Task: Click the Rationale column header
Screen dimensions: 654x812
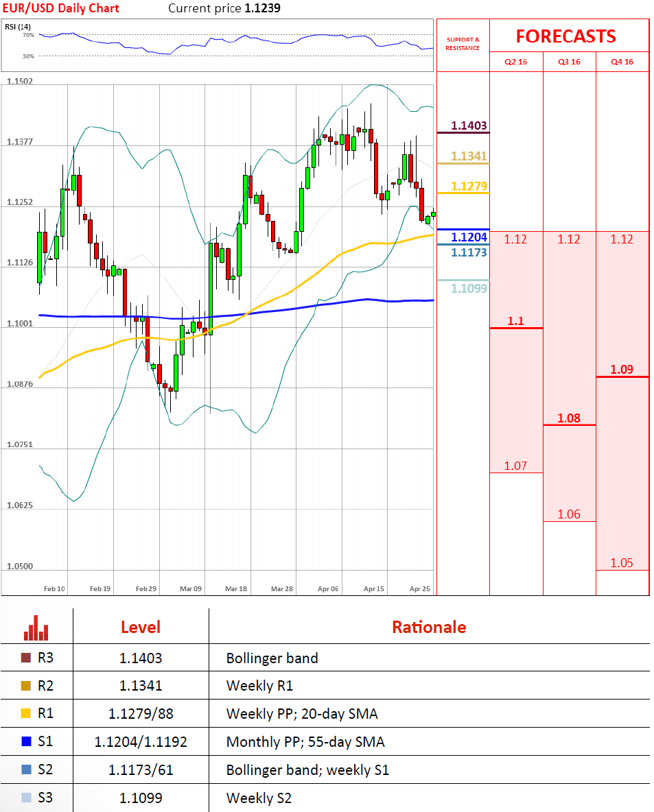Action: [x=428, y=627]
